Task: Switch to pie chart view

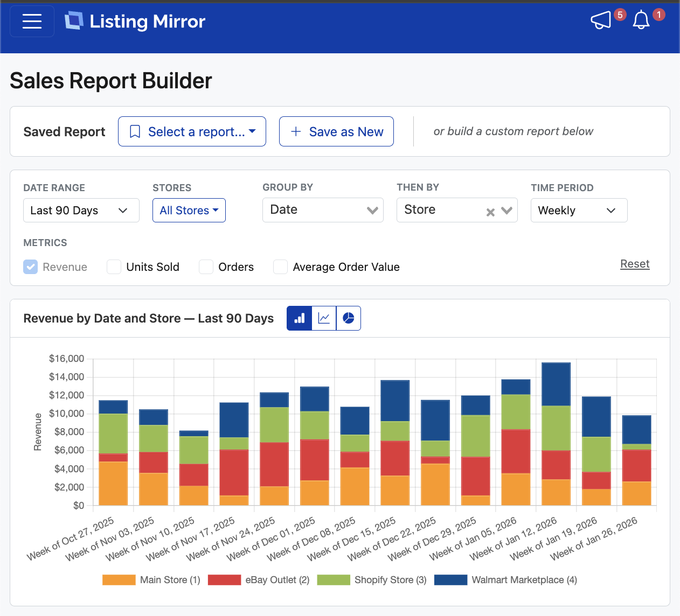Action: tap(349, 318)
